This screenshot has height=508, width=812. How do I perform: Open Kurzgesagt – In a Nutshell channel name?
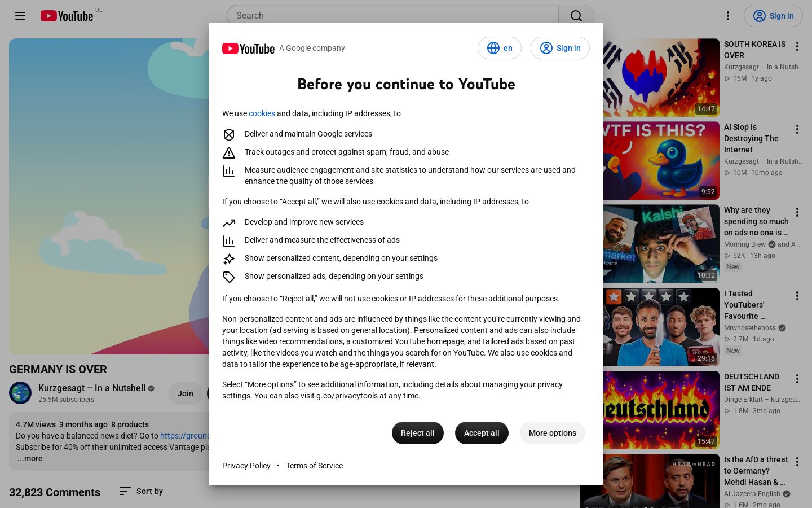click(x=92, y=388)
